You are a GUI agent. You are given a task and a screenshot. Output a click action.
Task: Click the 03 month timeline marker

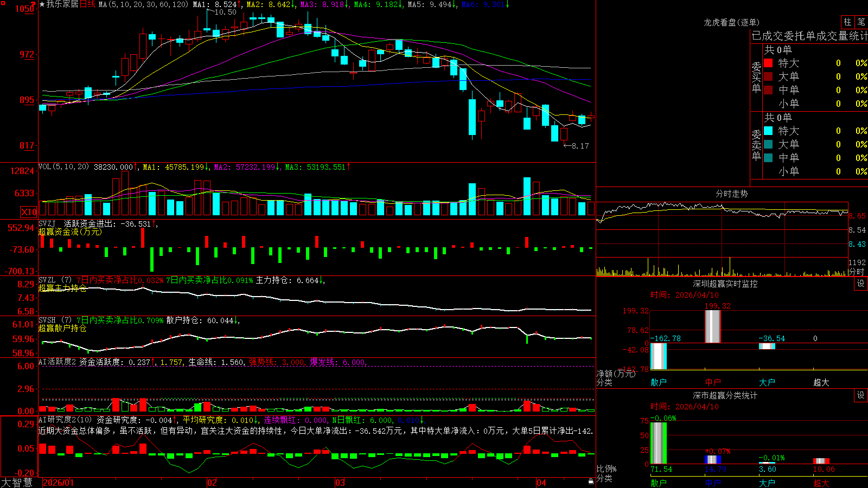tap(340, 483)
